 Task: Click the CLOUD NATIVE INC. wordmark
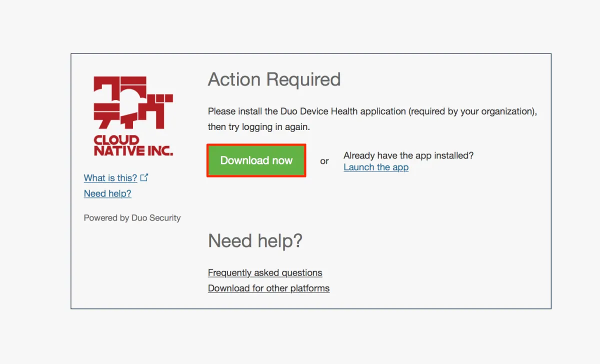133,145
